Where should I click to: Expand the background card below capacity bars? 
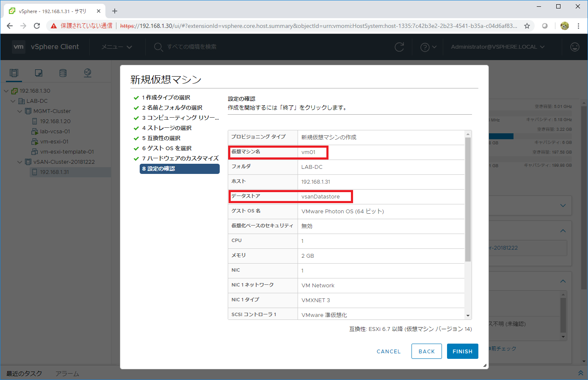pos(563,206)
